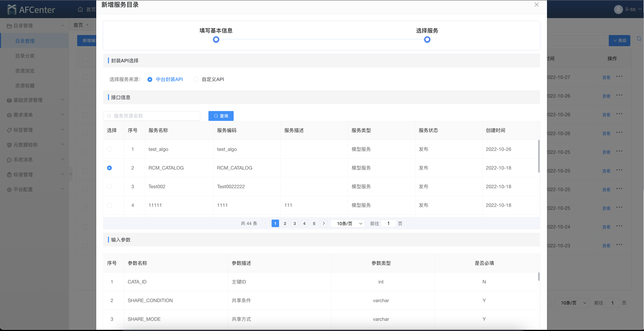Check the first row checkbox in background table
644x331 pixels.
pos(85,77)
